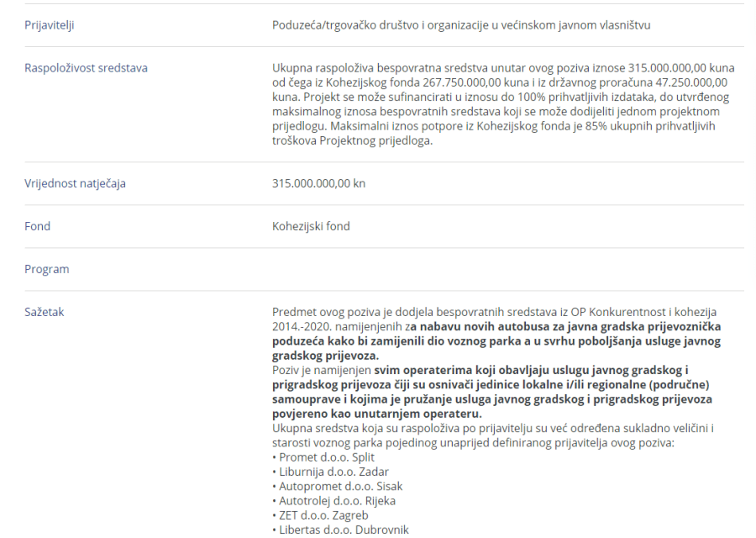Select the 'Raspoloživost sredstava' label
Viewport: 756px width, 538px height.
point(86,68)
